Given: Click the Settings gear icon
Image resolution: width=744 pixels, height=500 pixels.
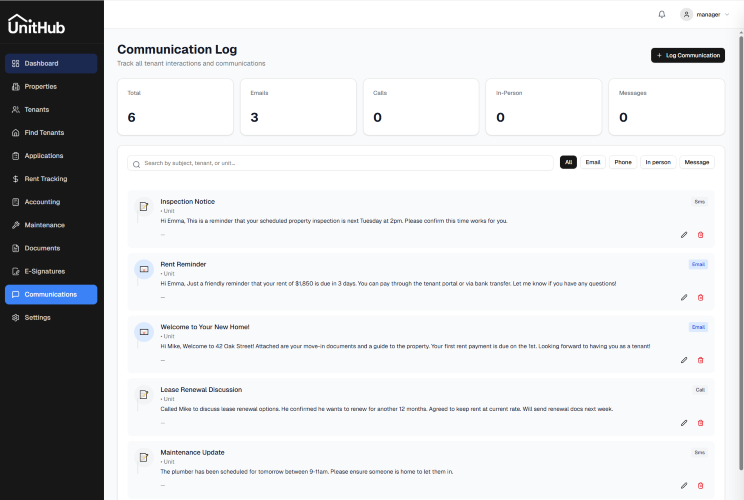Looking at the screenshot, I should pyautogui.click(x=16, y=317).
